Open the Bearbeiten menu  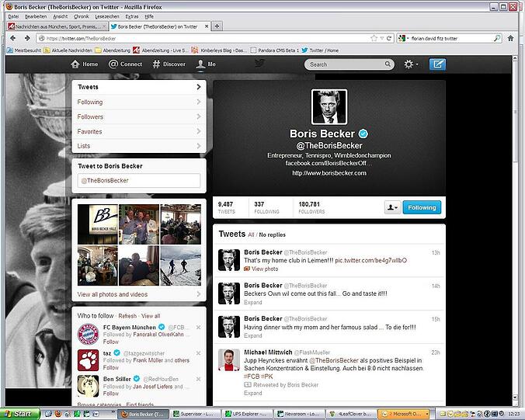(x=36, y=16)
